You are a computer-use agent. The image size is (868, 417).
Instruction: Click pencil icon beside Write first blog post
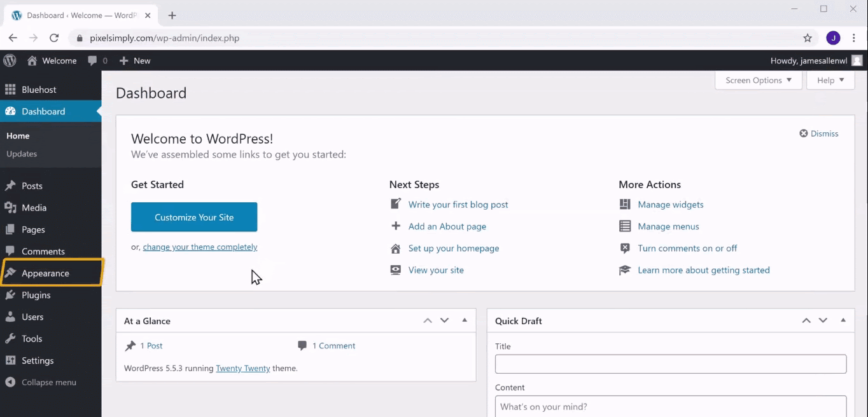pos(396,204)
